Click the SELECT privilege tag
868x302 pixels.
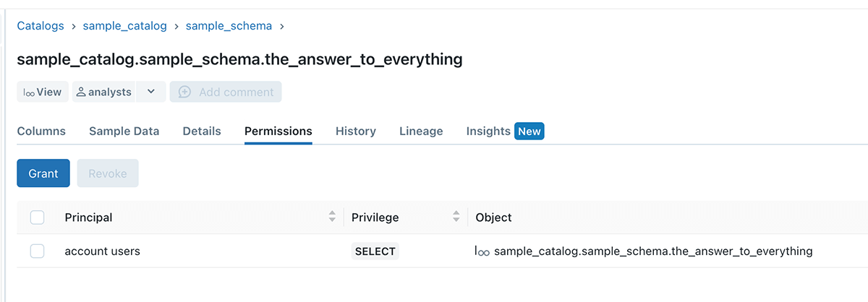coord(375,251)
